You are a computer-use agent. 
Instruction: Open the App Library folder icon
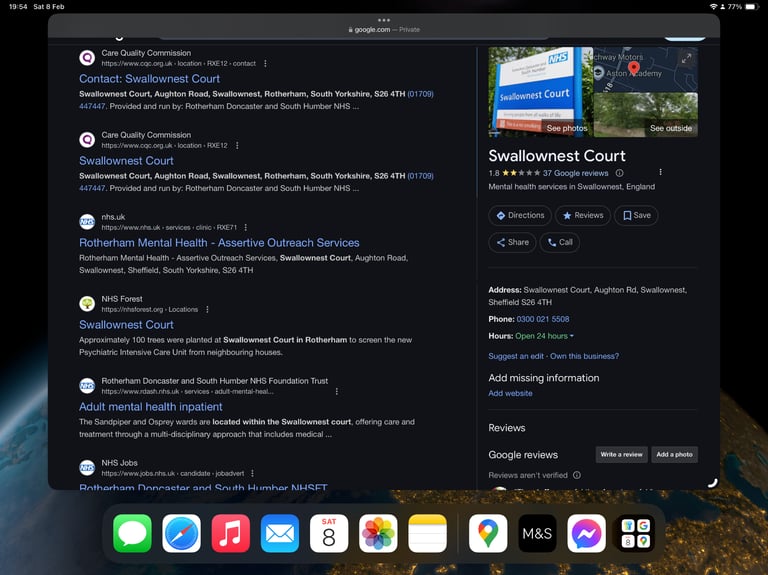pyautogui.click(x=636, y=533)
